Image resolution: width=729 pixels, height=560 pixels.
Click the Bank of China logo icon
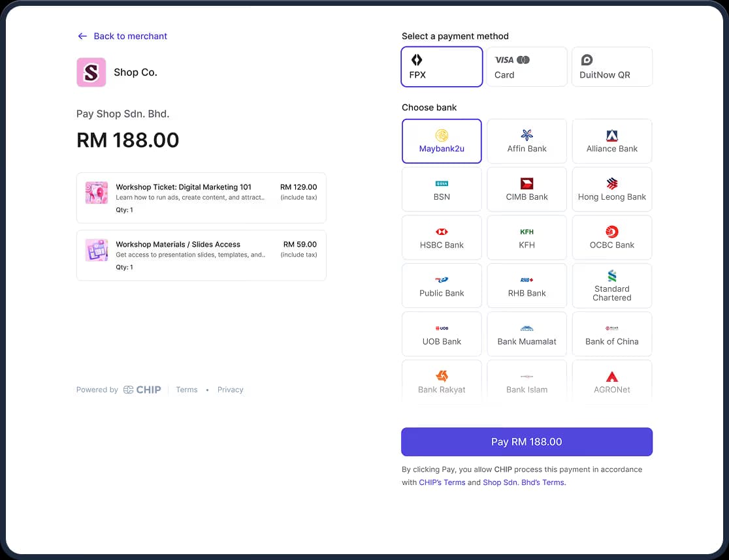612,328
